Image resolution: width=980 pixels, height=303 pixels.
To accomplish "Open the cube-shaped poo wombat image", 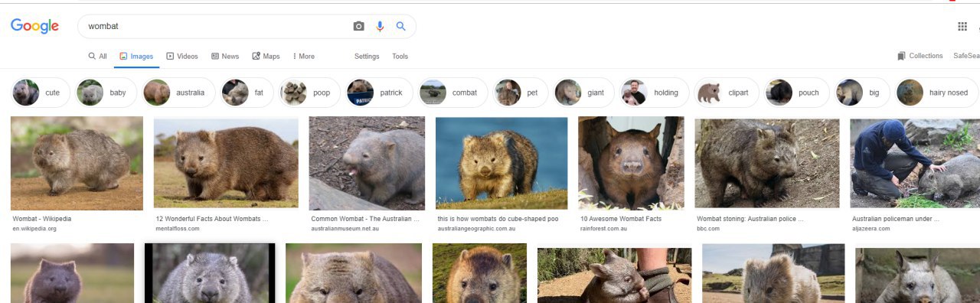I will click(501, 163).
